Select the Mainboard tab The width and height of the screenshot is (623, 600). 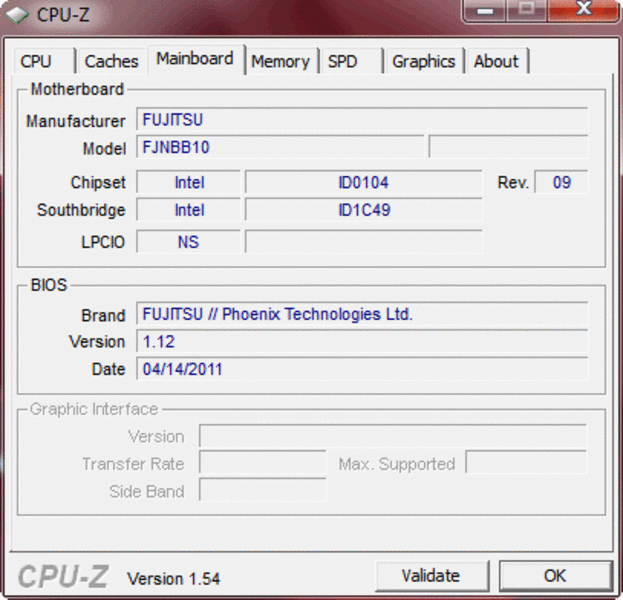pyautogui.click(x=195, y=59)
